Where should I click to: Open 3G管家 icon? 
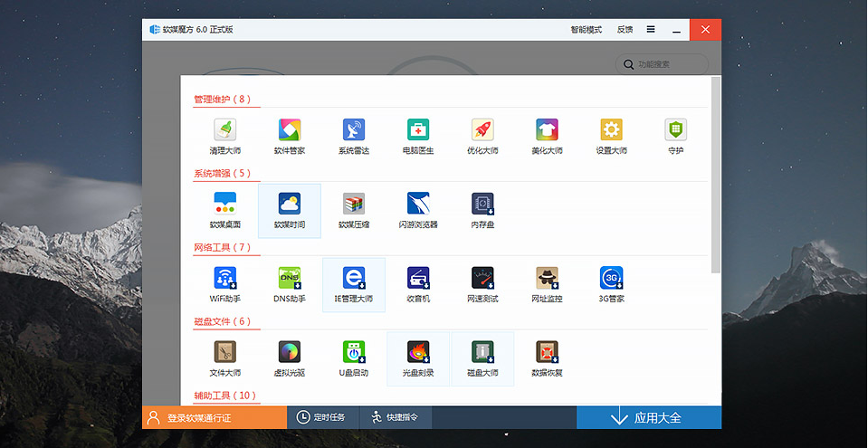tap(611, 284)
